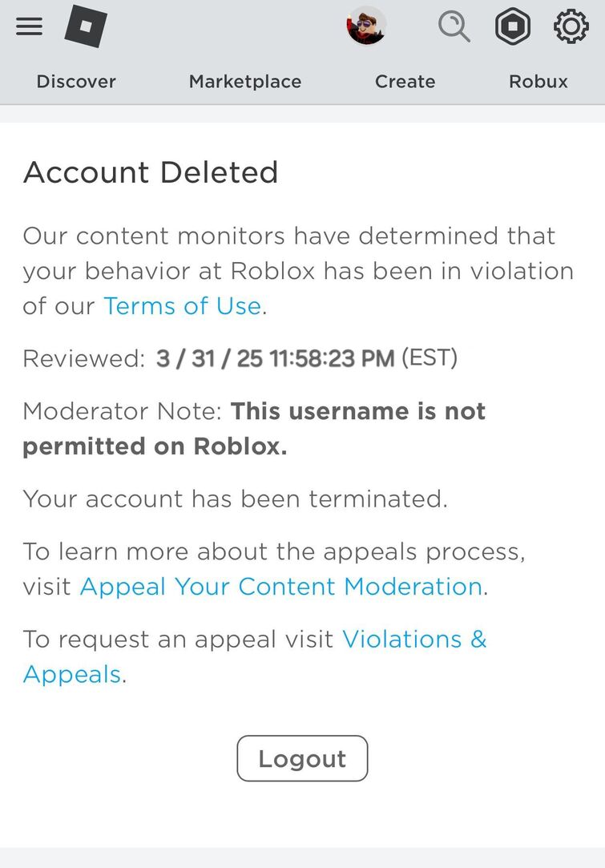
Task: Open the hamburger navigation menu
Action: tap(29, 27)
